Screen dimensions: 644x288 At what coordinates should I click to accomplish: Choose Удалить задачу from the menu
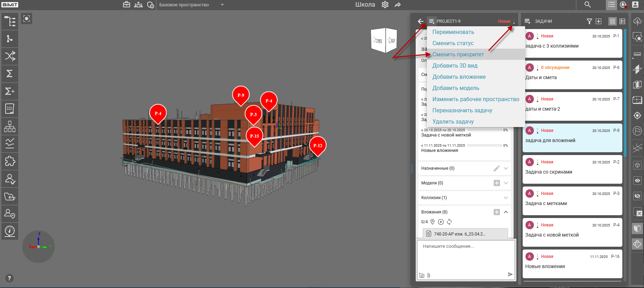(x=453, y=121)
